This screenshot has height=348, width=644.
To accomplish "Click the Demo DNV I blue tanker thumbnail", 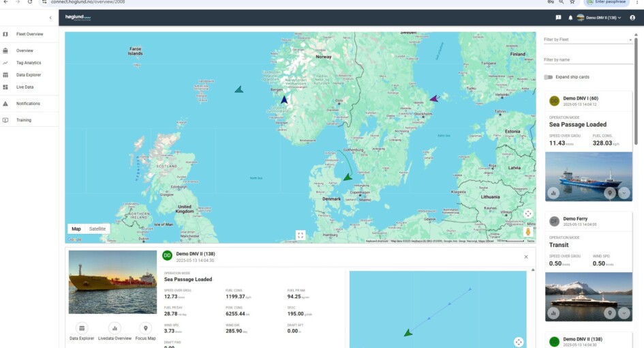I will [x=589, y=177].
